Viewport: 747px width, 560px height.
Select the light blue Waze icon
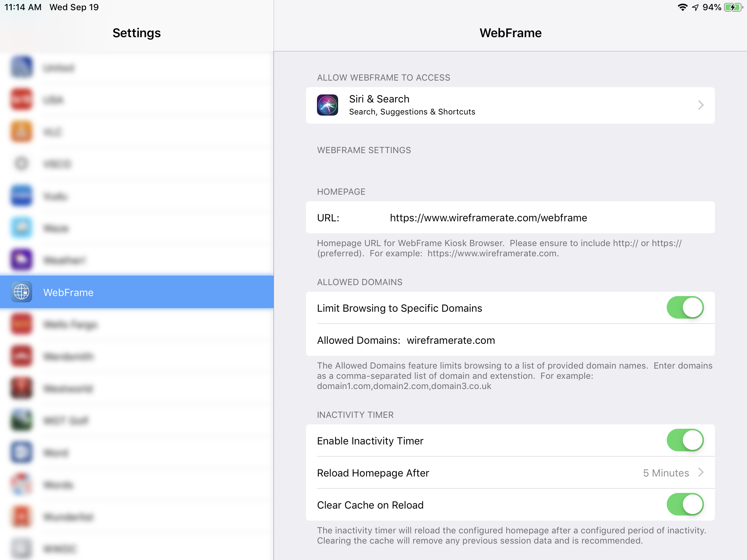(x=22, y=228)
